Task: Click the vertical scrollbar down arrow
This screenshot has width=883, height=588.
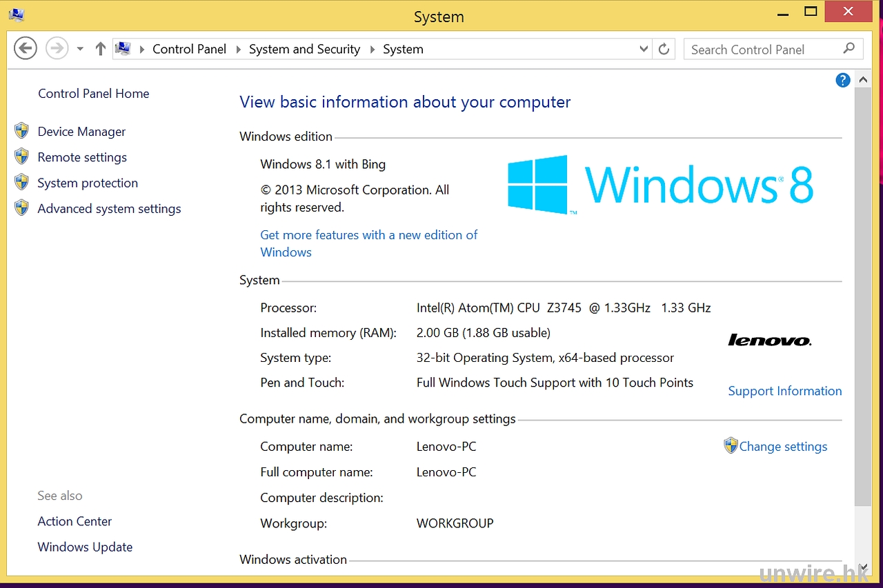Action: pos(863,566)
